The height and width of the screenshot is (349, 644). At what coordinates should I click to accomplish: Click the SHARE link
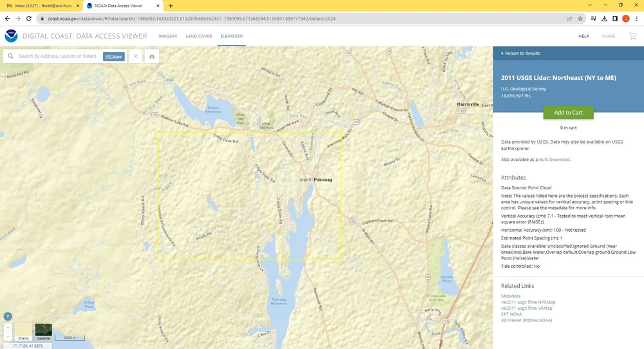[x=609, y=36]
